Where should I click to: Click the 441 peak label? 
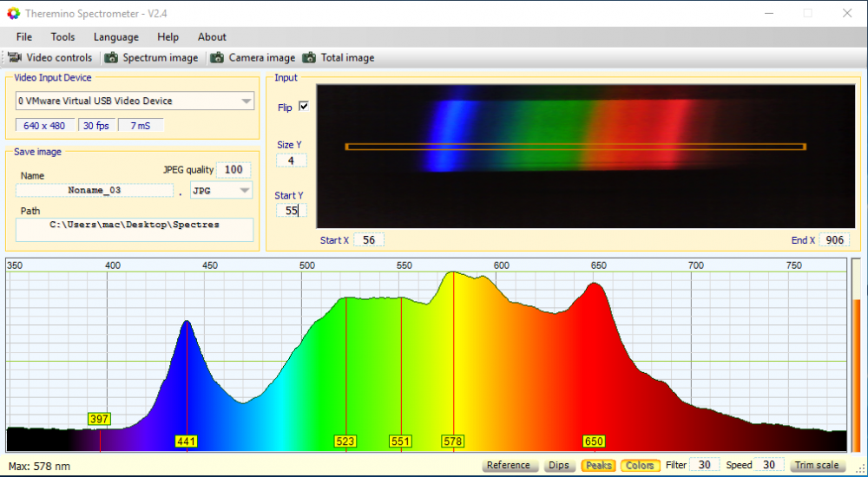[x=186, y=441]
